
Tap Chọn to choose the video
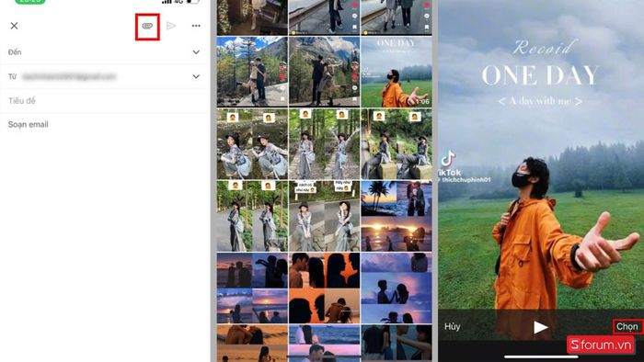[627, 327]
